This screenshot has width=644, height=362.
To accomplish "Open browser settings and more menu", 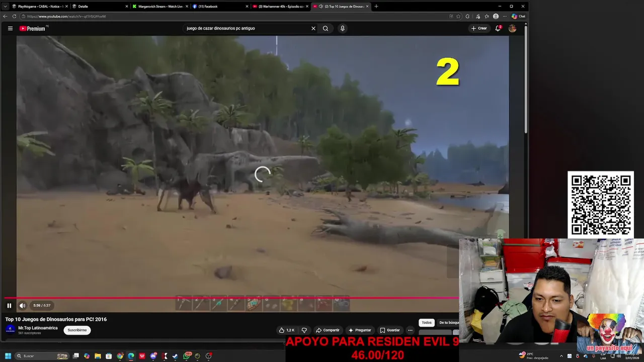I will [505, 16].
